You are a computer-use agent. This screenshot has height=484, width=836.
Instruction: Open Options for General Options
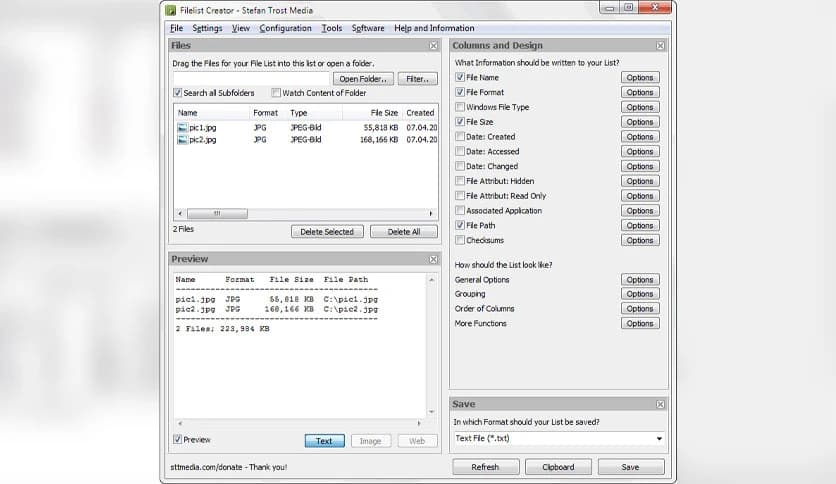pos(640,280)
